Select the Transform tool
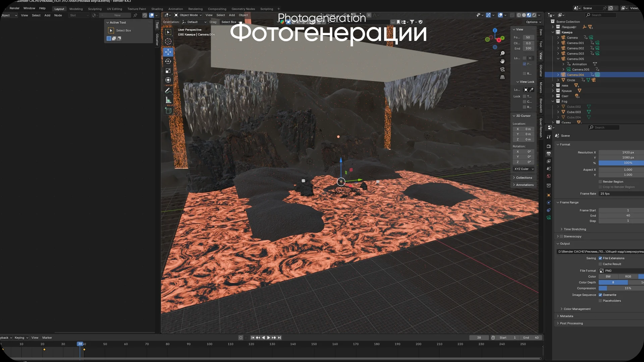The width and height of the screenshot is (644, 362). [x=168, y=80]
